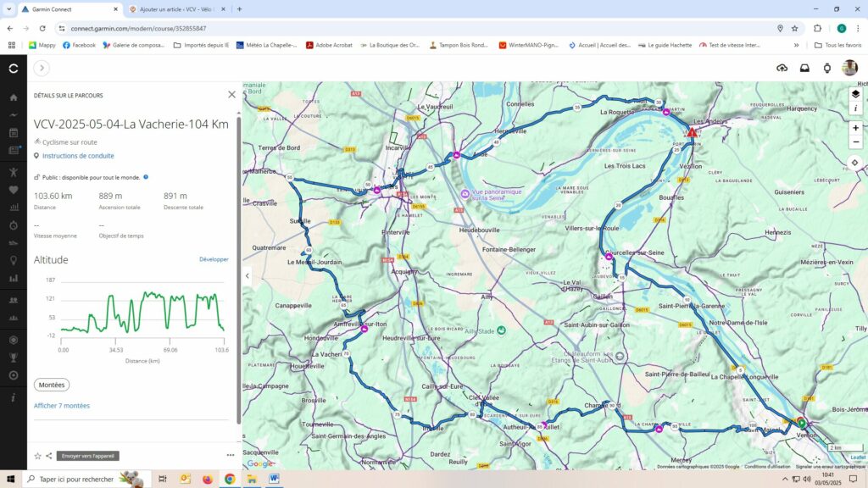This screenshot has width=868, height=488.
Task: Mark course as favorite with star
Action: coord(37,456)
